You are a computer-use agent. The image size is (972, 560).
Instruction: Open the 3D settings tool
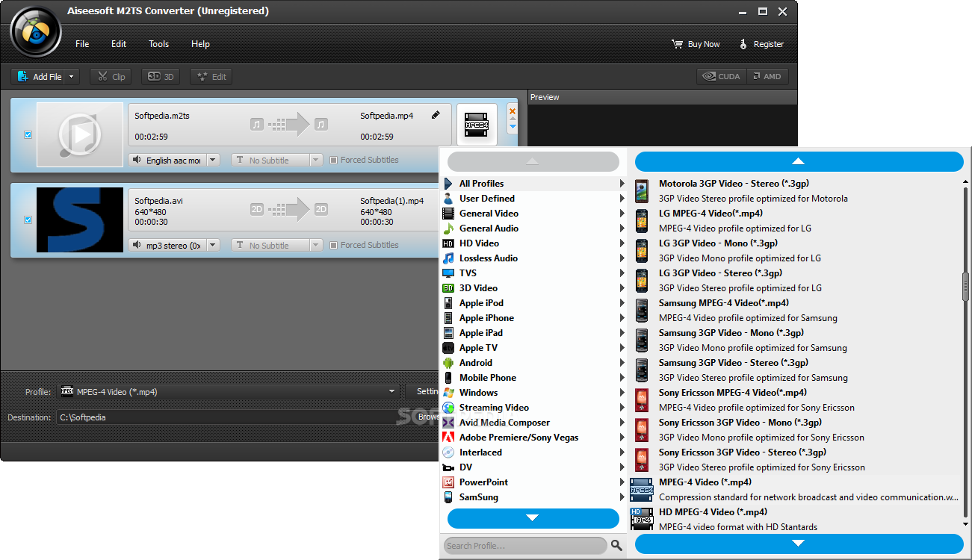point(161,76)
